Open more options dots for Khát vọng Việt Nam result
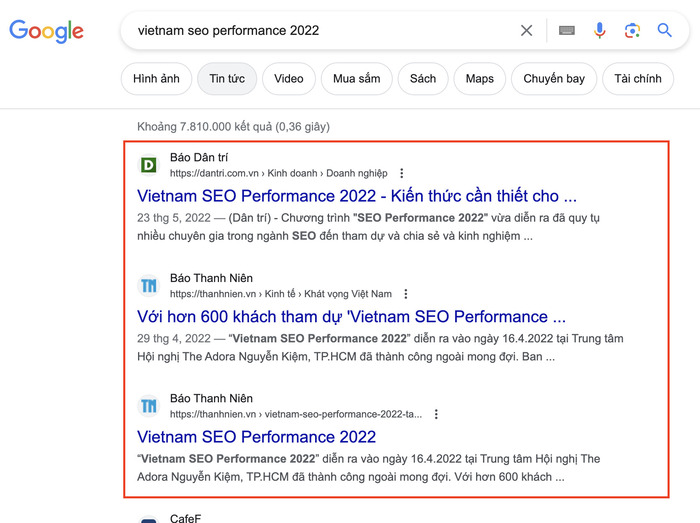 pos(405,294)
